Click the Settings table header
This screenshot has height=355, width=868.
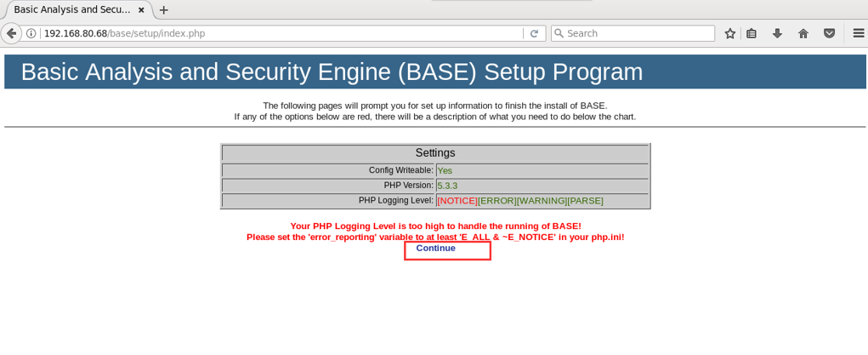[435, 152]
